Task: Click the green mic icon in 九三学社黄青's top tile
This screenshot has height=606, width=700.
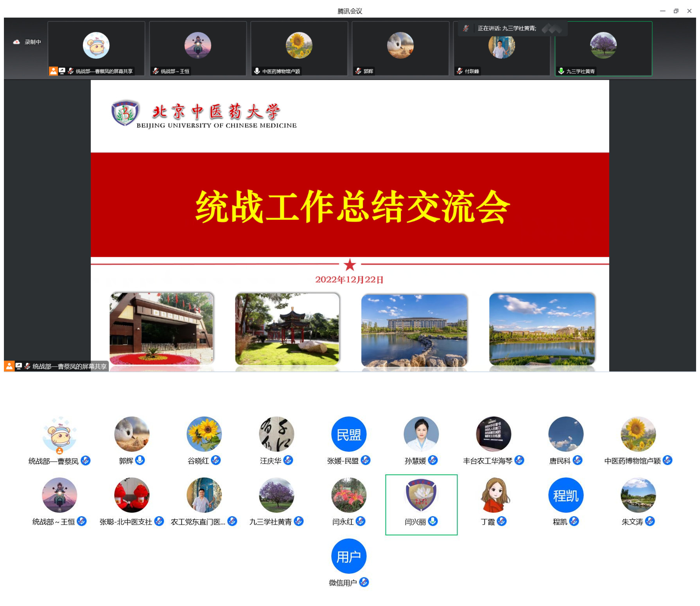Action: [x=561, y=71]
